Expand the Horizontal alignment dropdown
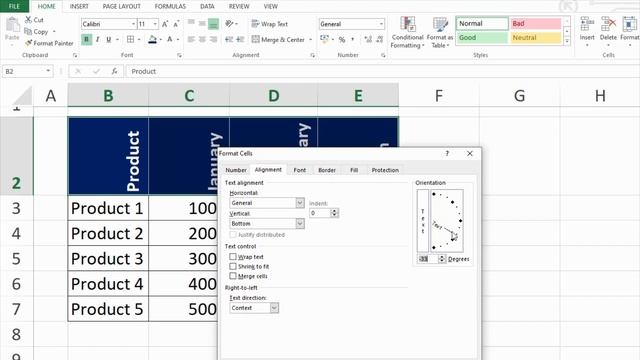This screenshot has width=640, height=360. tap(300, 203)
